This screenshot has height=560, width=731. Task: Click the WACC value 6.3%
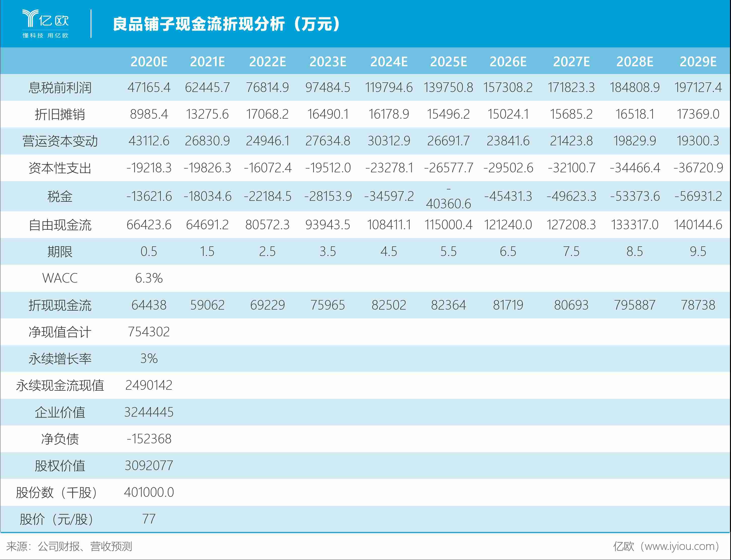[149, 278]
